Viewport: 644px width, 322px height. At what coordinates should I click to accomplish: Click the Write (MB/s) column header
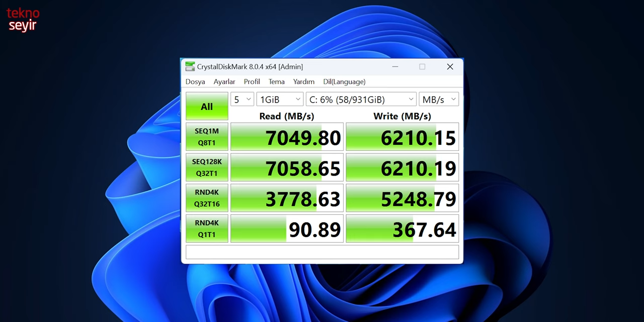[403, 116]
